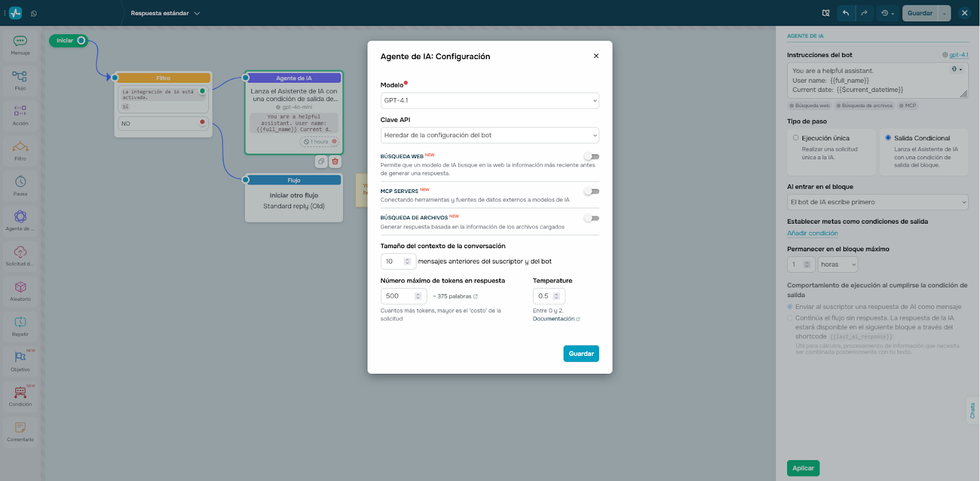
Task: Adjust the max tokens stepper arrows
Action: coord(418,296)
